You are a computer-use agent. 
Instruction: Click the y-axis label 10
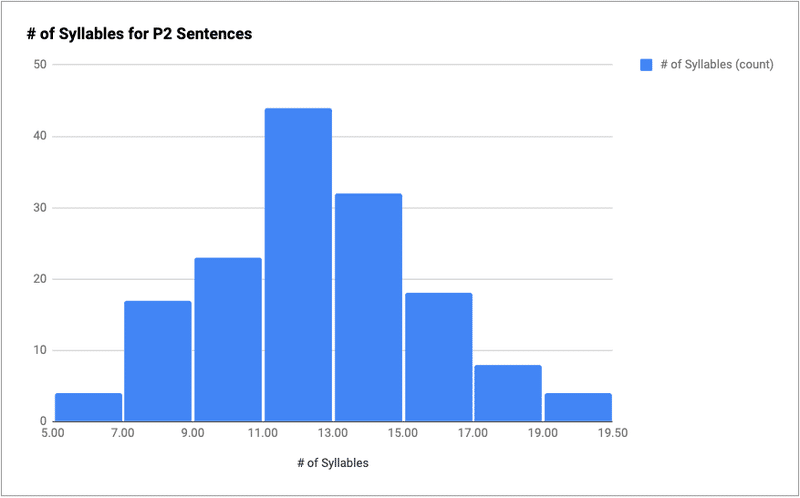click(x=40, y=351)
